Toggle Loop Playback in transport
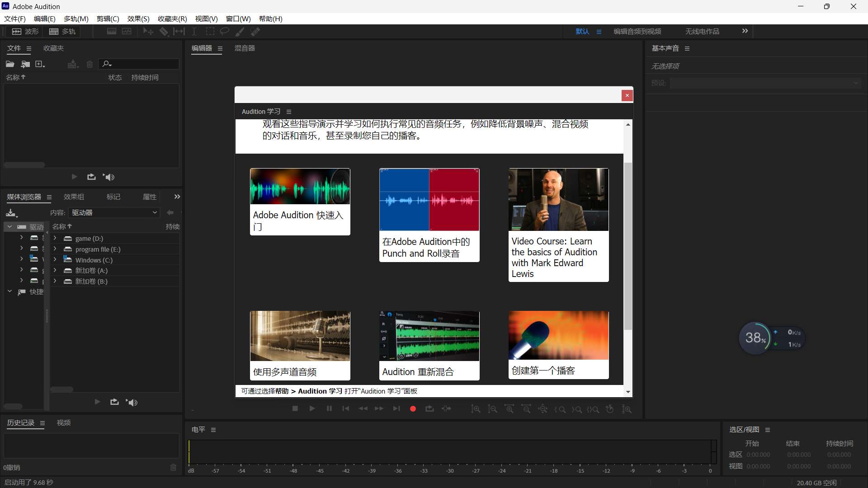The image size is (868, 488). tap(429, 408)
